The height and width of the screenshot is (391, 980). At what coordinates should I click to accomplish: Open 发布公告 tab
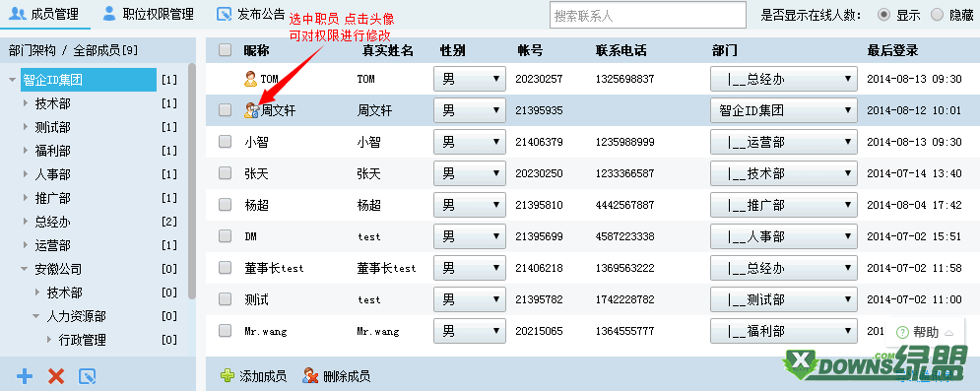pyautogui.click(x=250, y=14)
